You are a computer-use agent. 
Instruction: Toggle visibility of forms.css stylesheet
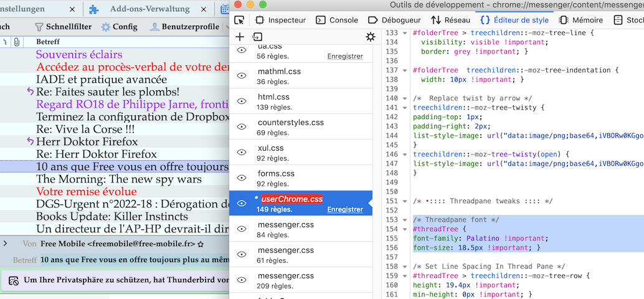point(242,178)
